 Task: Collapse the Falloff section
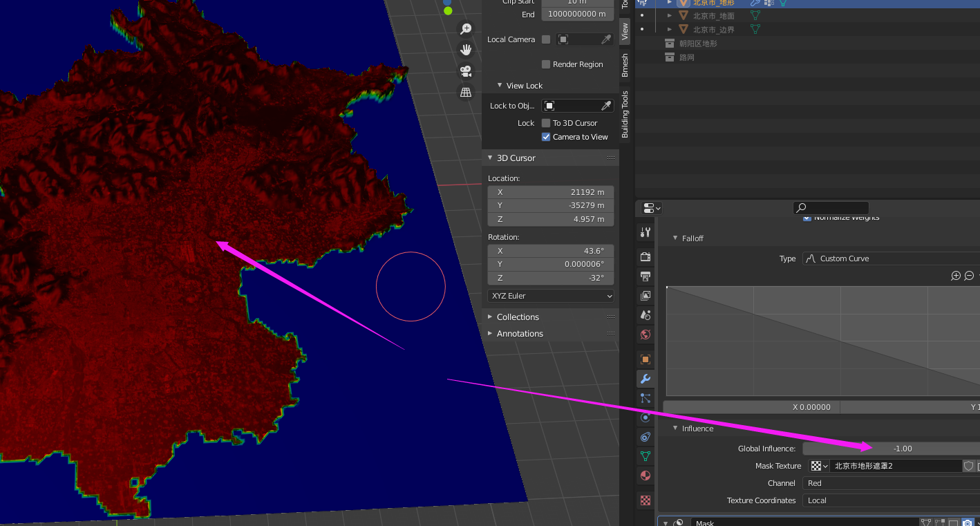tap(675, 238)
